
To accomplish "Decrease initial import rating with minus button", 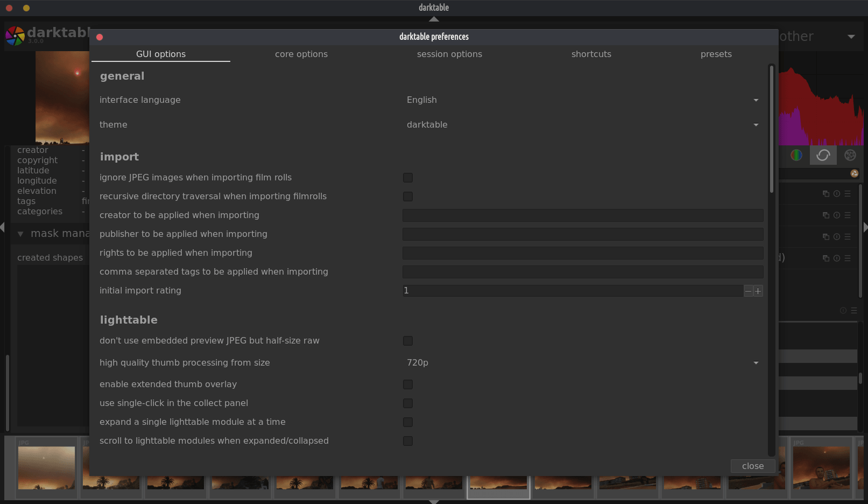I will click(748, 291).
